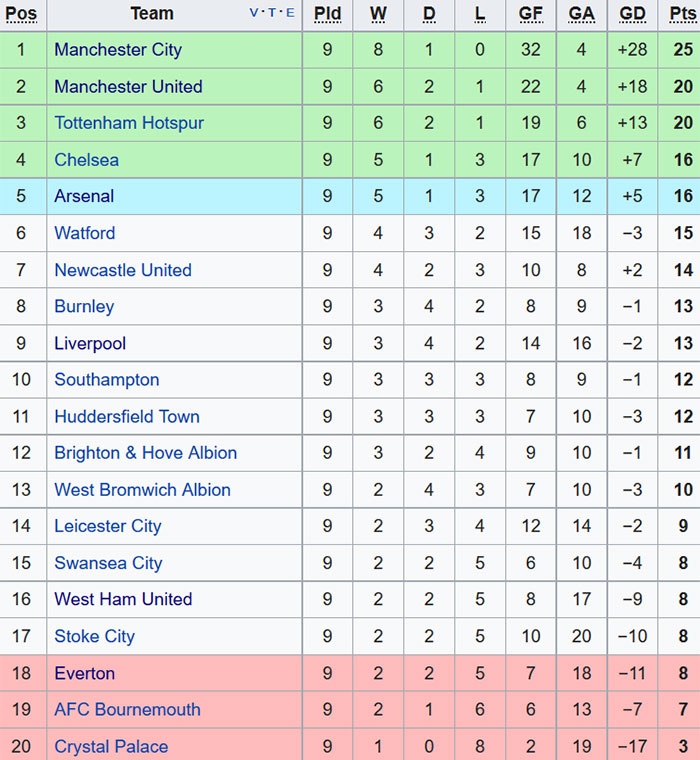Select the Swansea City link

[108, 563]
